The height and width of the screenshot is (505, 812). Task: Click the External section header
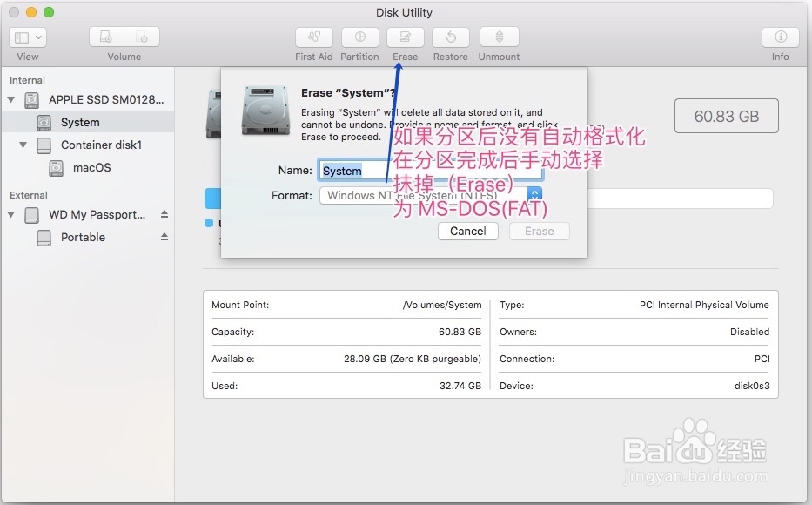[29, 195]
